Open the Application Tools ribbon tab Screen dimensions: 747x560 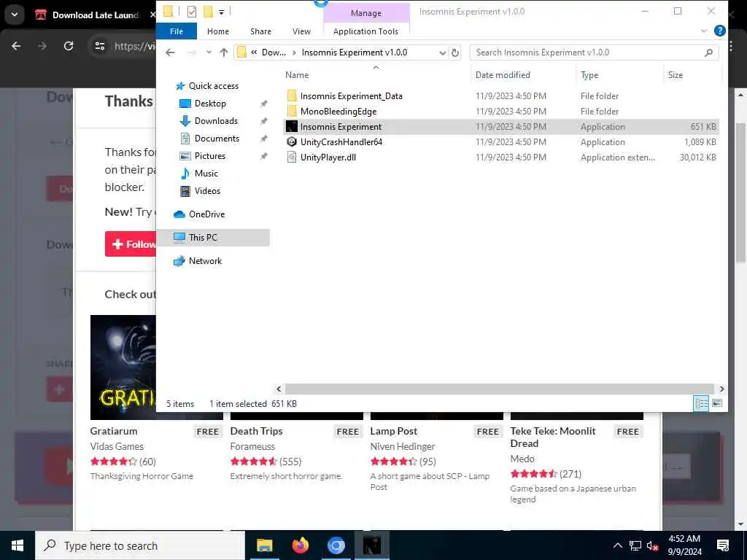[366, 31]
